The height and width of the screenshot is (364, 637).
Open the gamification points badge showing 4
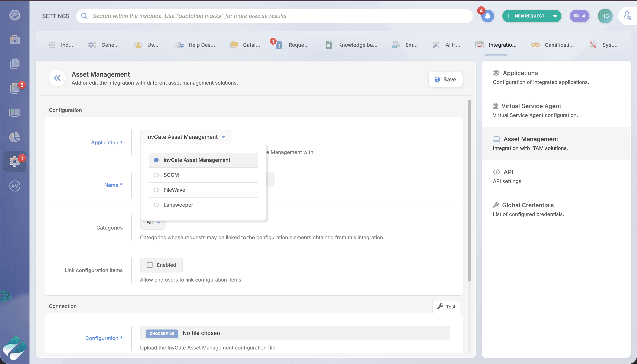579,16
